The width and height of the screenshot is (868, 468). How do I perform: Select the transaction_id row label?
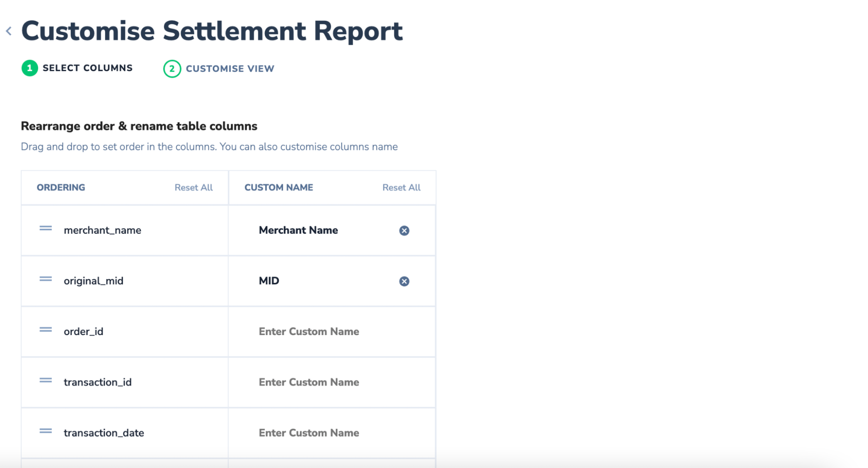[x=97, y=382]
